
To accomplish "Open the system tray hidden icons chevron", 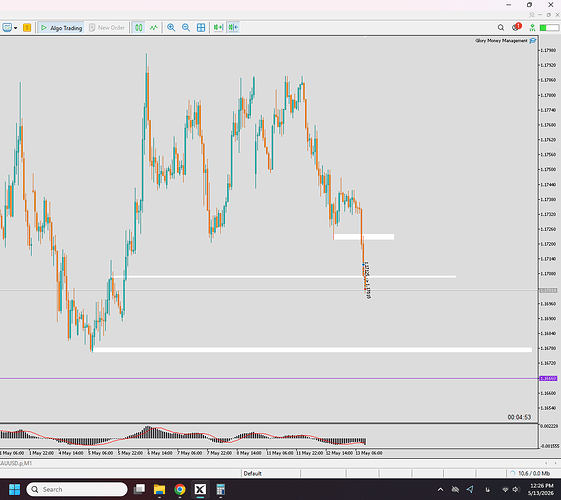I will pyautogui.click(x=440, y=489).
